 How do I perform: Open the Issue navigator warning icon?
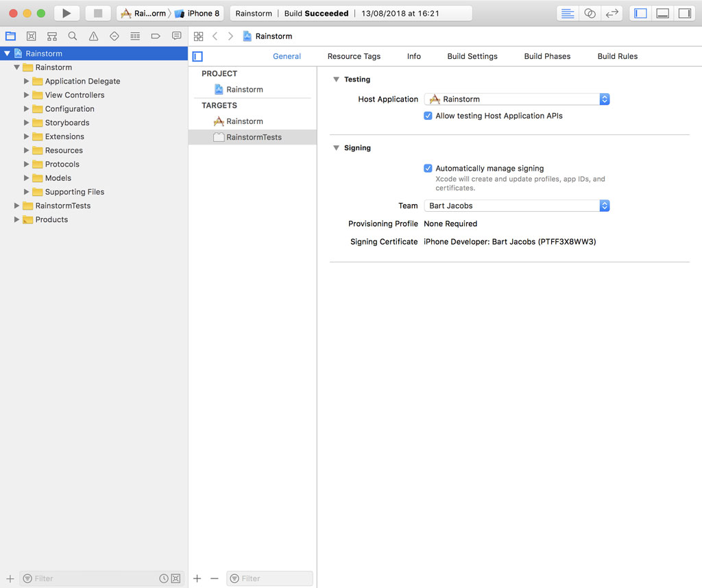point(93,36)
